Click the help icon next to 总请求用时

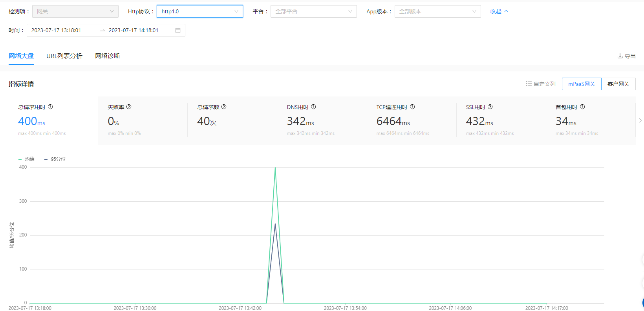pos(50,107)
